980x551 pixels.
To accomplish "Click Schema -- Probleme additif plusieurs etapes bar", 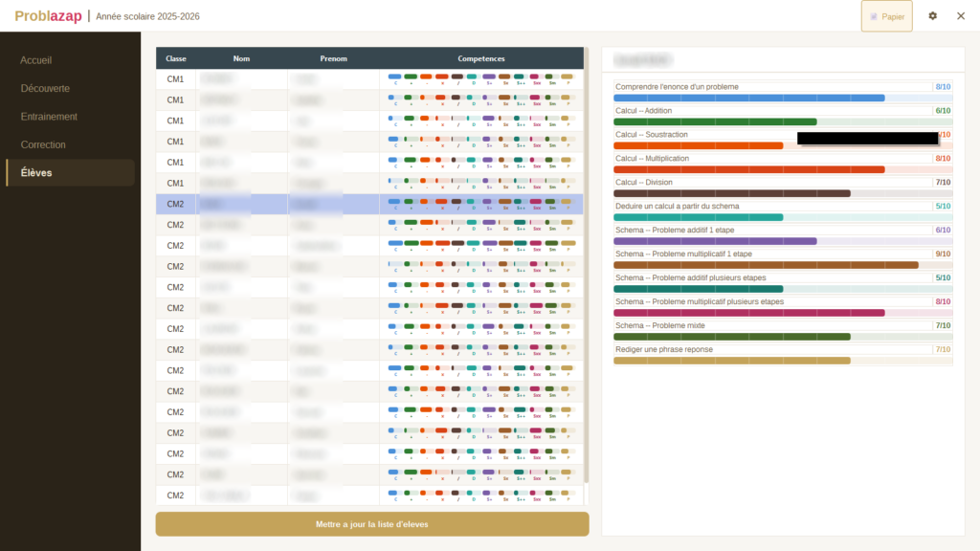I will [x=783, y=289].
